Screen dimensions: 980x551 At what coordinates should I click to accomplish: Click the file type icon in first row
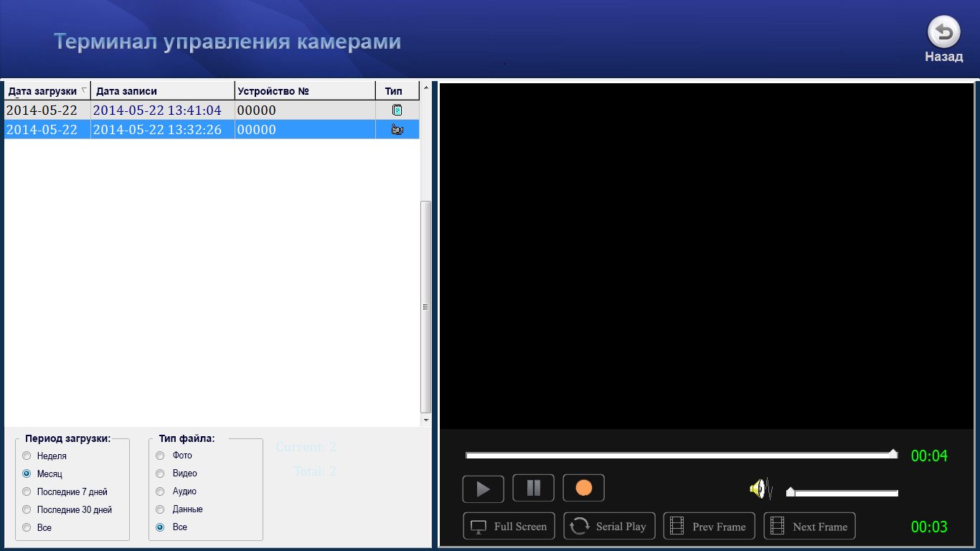point(397,110)
